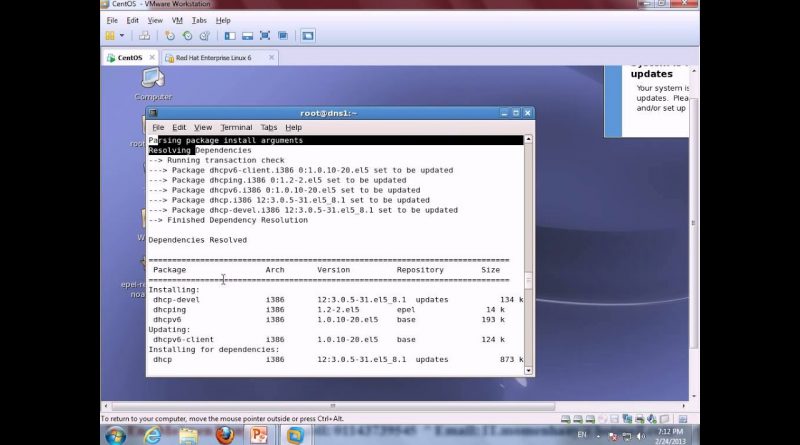Viewport: 800px width, 445px height.
Task: Maximize the root@dns1 terminal window
Action: [516, 113]
